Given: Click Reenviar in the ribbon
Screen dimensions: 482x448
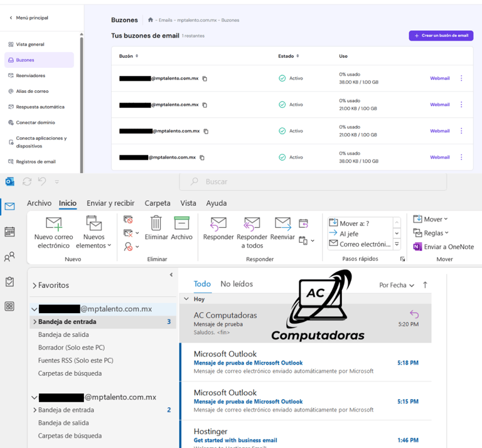Looking at the screenshot, I should click(x=283, y=228).
